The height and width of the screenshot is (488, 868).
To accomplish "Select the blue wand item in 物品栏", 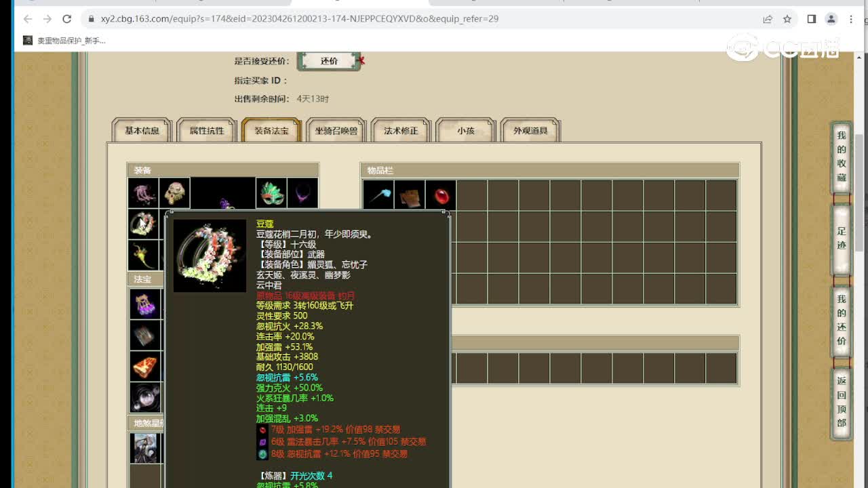I will 378,195.
